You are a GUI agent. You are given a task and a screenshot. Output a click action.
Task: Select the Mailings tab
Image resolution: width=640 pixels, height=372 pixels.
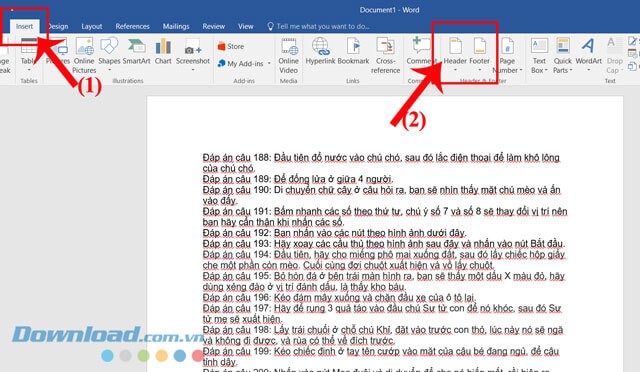point(176,27)
